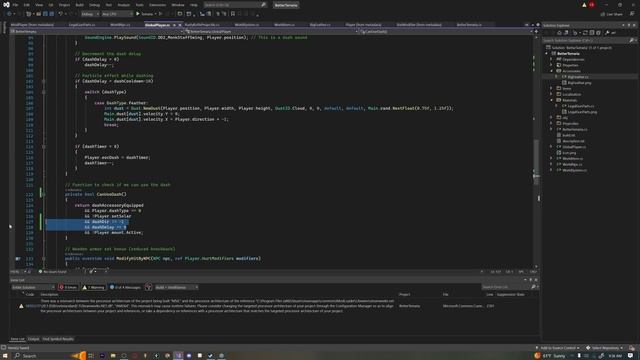Open the Entire Solution scope dropdown
The image size is (640, 360).
(x=33, y=287)
